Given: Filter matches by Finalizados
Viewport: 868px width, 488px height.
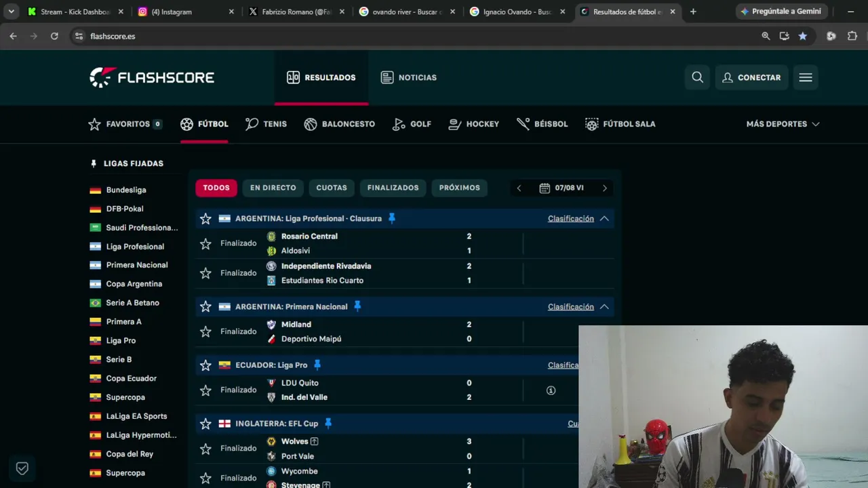Looking at the screenshot, I should pos(393,188).
